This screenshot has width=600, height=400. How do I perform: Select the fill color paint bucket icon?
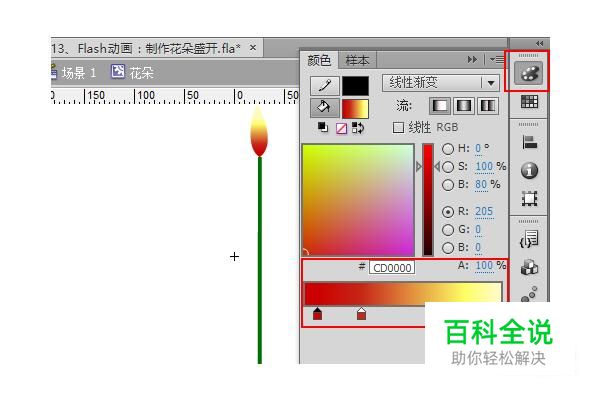pos(324,108)
